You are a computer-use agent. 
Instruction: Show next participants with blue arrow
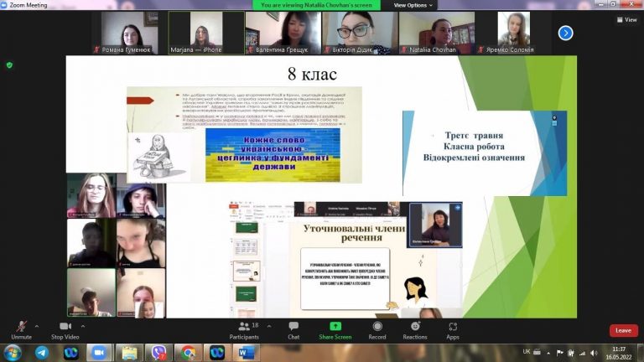click(565, 33)
